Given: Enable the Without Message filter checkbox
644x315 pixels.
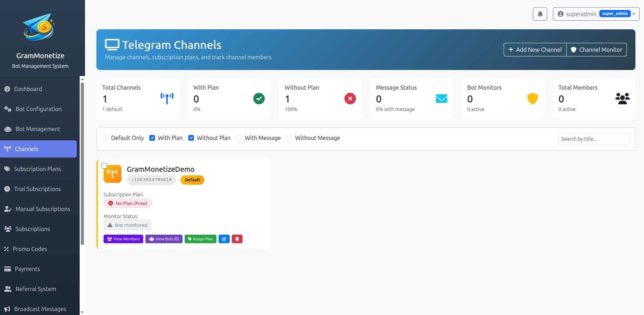Looking at the screenshot, I should [x=289, y=138].
